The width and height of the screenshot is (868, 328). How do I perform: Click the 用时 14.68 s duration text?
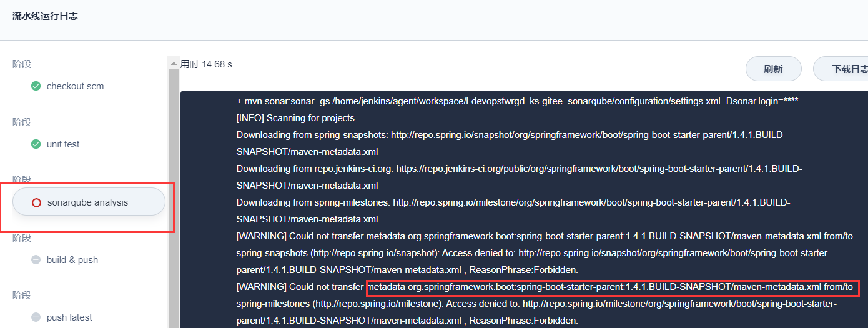206,64
